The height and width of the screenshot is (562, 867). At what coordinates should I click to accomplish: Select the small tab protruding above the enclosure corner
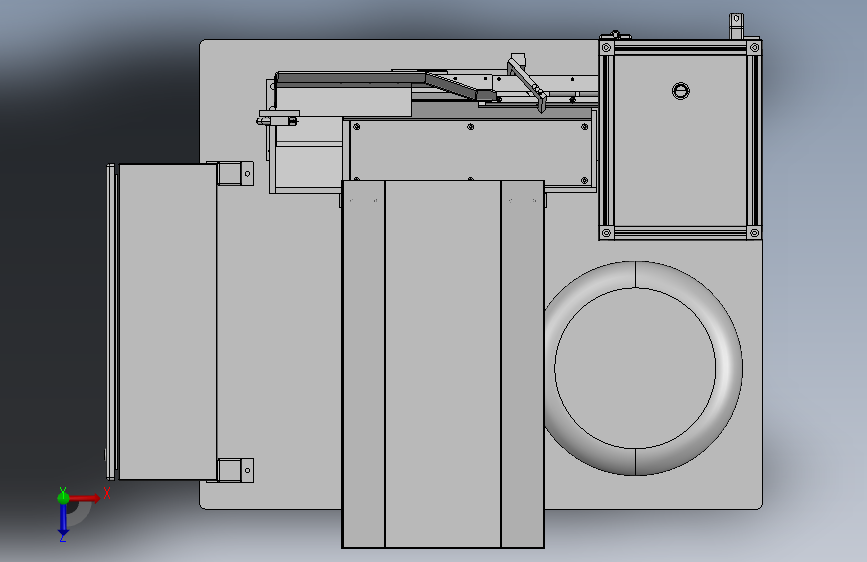[736, 26]
